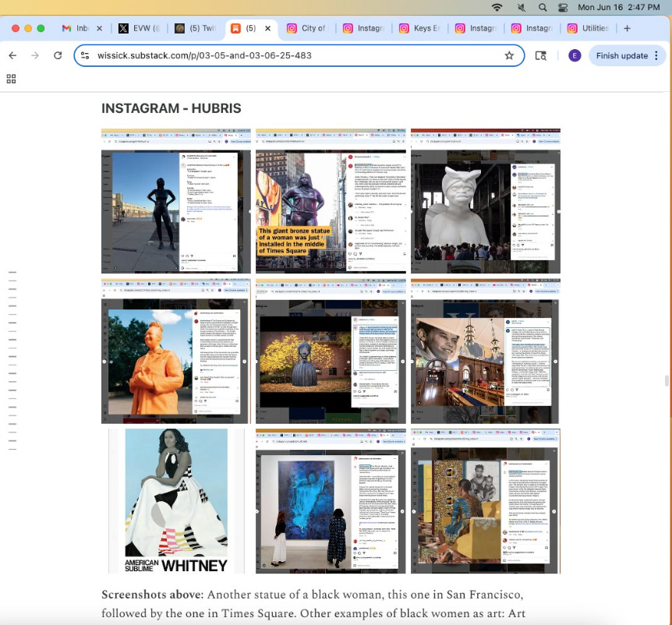Switch to the Keys Instagram tab
The image size is (672, 625).
420,28
